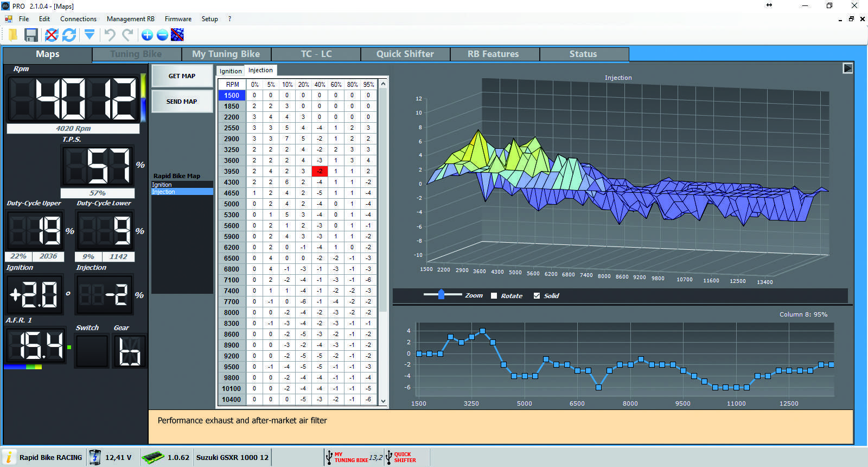Click the blue refresh arrows icon
Screen dimensions: 868x467
coord(69,35)
